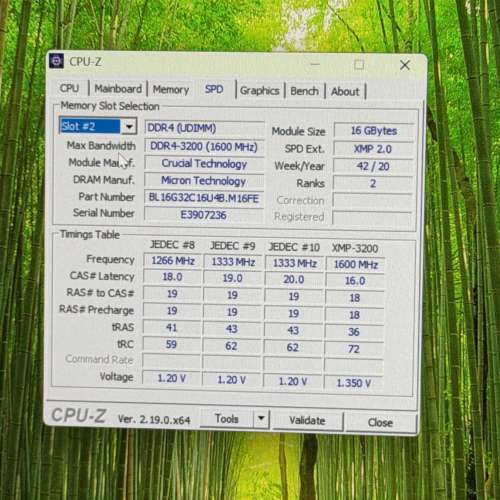This screenshot has height=500, width=500.
Task: Click CAS# Latency value 18.0
Action: point(172,277)
